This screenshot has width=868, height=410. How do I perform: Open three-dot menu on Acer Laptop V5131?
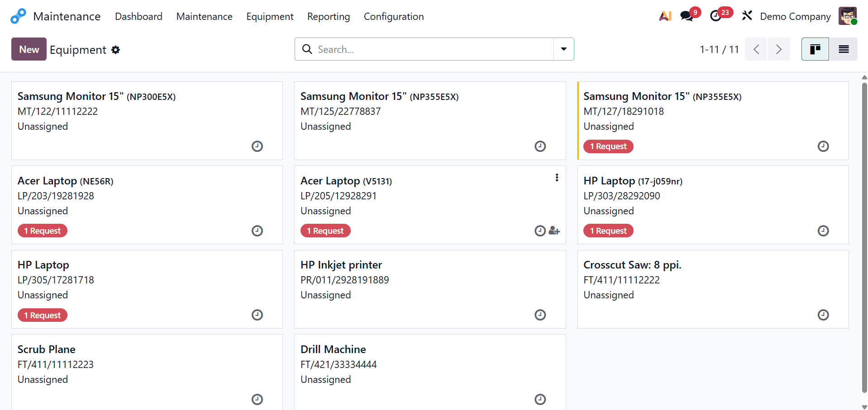pyautogui.click(x=557, y=178)
